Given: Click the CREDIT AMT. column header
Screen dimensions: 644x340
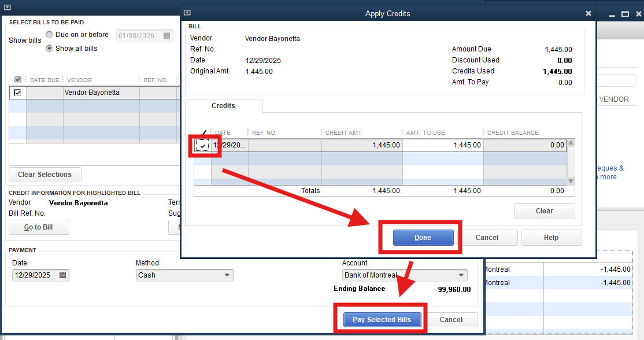Looking at the screenshot, I should [344, 133].
